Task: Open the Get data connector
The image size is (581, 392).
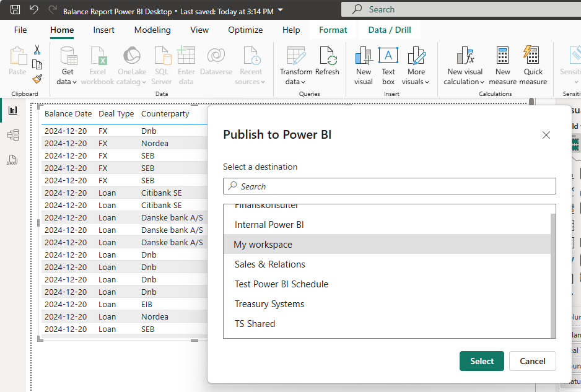Action: (67, 66)
